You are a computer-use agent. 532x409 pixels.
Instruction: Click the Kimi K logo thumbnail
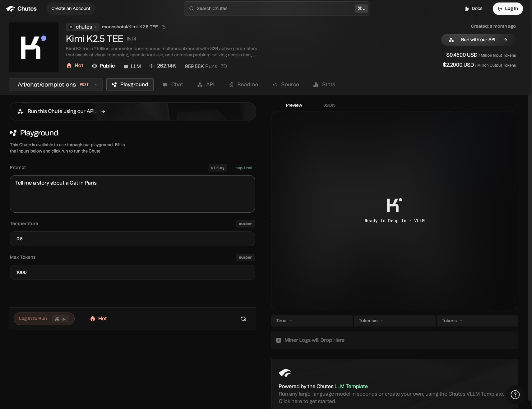tap(34, 47)
